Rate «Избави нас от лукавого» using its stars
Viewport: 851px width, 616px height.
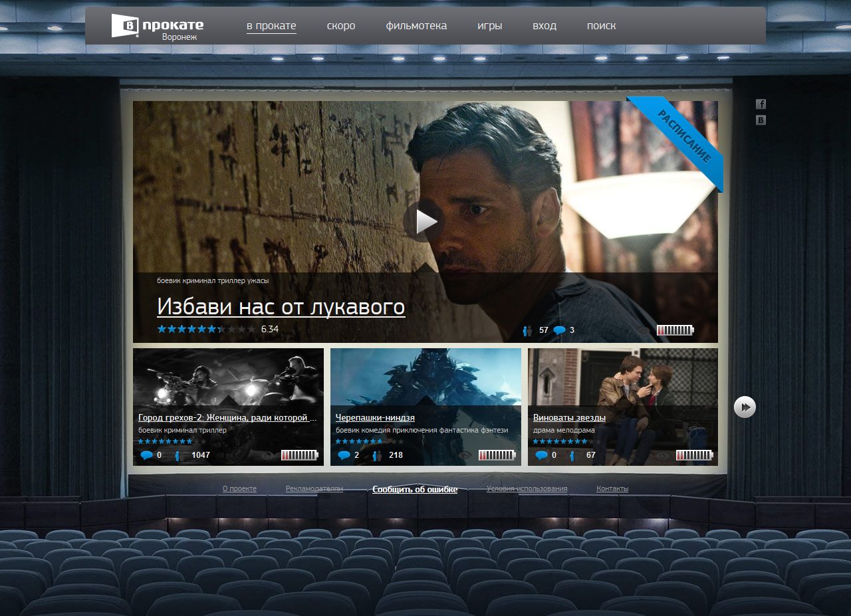pos(206,329)
